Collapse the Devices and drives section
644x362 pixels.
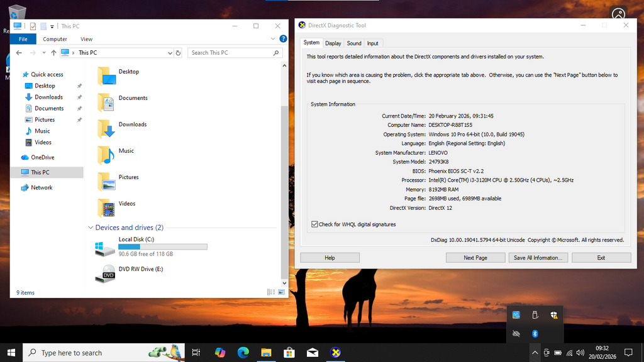click(90, 228)
